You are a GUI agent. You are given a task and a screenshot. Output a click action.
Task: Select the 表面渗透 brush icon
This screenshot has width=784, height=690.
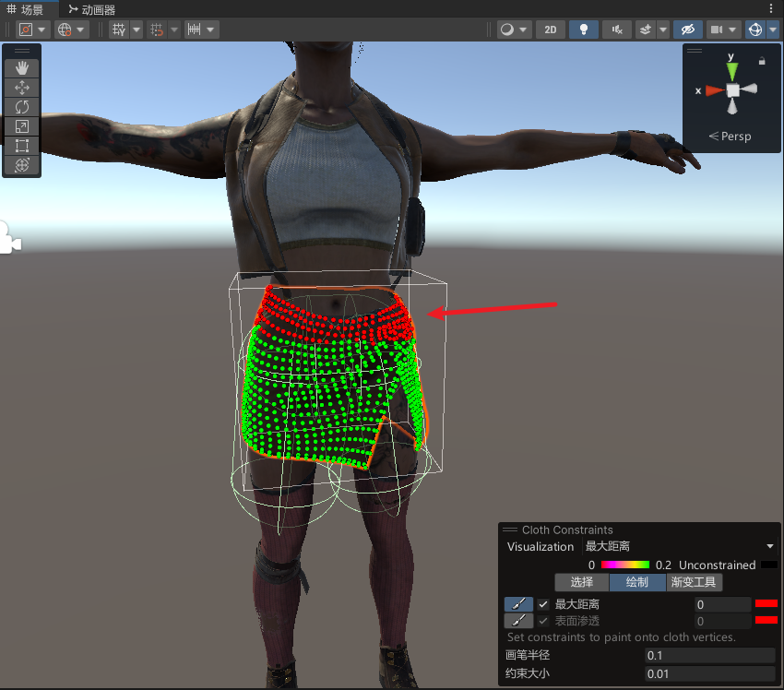click(517, 620)
